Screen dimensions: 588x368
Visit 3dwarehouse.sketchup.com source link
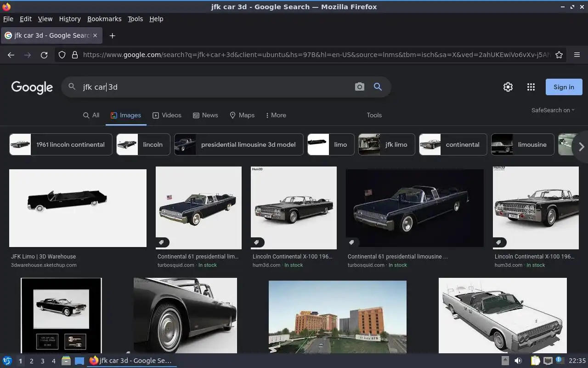click(44, 265)
